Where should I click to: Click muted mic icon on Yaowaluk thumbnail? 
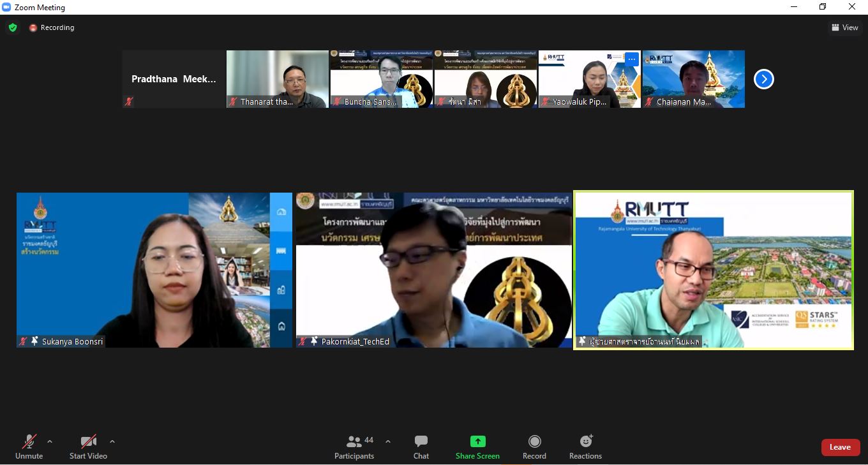click(545, 101)
